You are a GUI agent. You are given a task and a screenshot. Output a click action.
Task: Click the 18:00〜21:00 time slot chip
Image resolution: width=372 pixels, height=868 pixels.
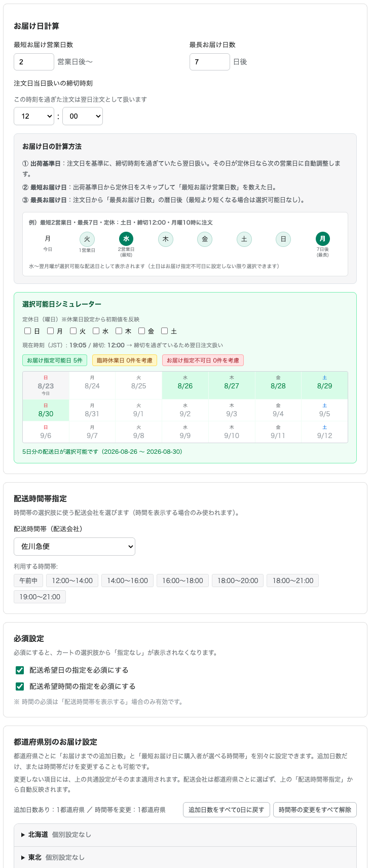click(293, 581)
